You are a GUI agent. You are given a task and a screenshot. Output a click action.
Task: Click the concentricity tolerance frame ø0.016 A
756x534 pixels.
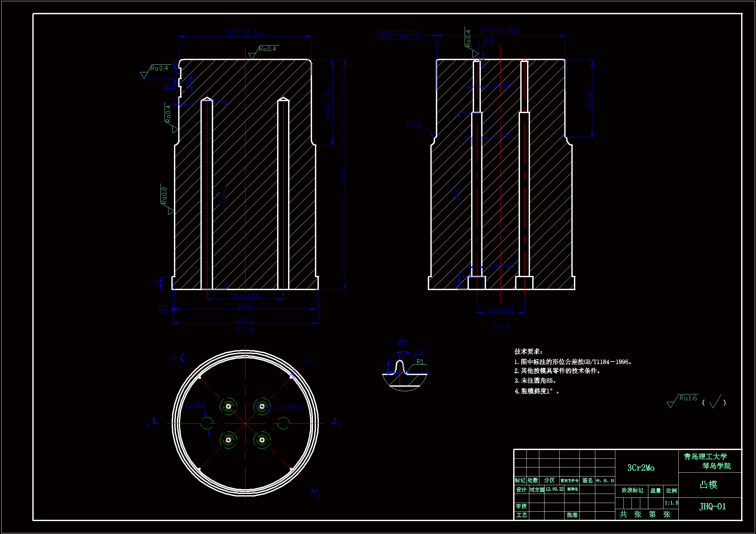coord(398,35)
